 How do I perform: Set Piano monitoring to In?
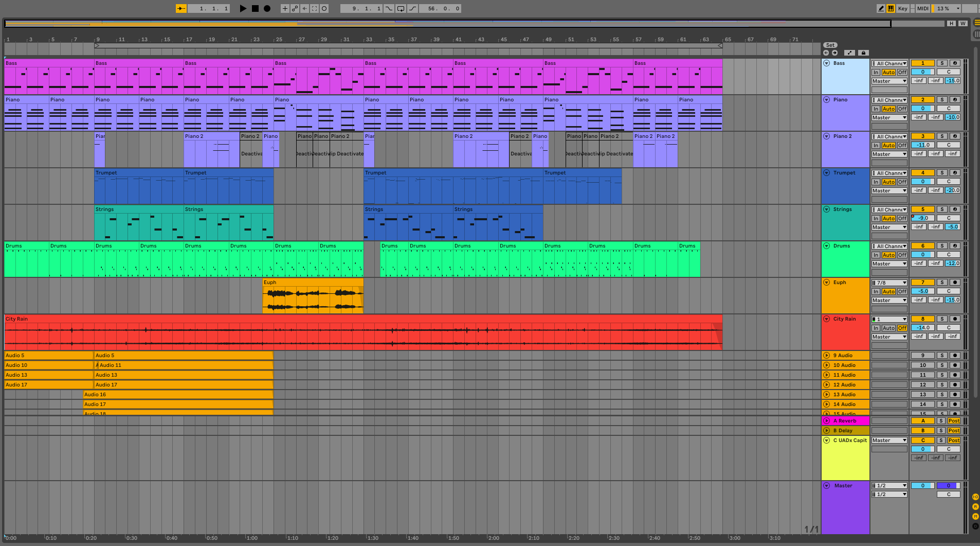(876, 109)
